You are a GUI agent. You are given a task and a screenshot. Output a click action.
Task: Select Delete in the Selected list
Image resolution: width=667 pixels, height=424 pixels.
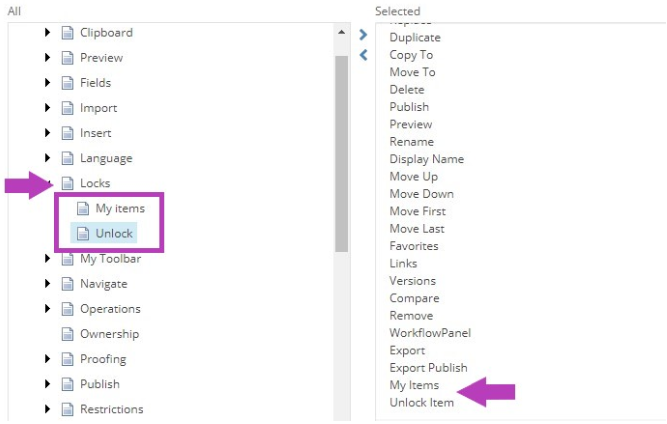pyautogui.click(x=407, y=90)
